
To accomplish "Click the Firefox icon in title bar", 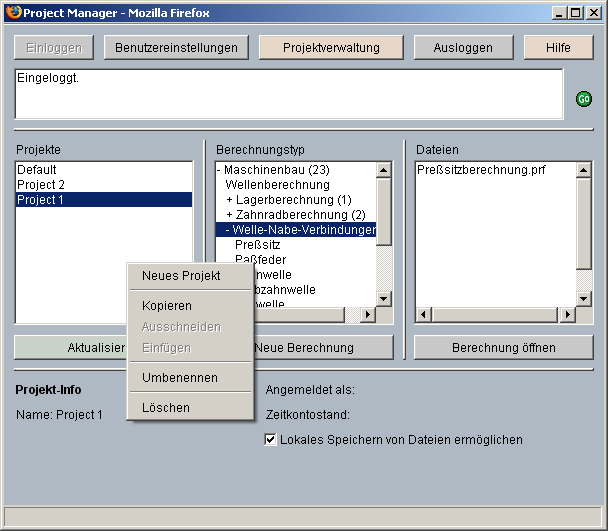I will click(x=11, y=12).
